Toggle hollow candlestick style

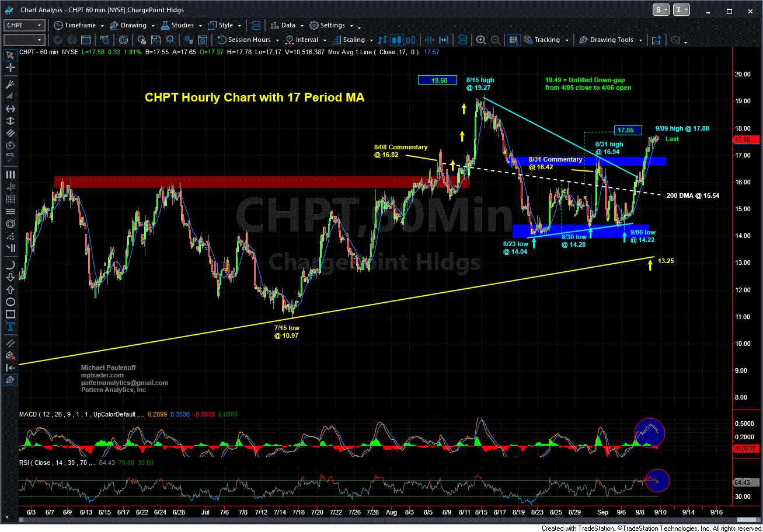click(410, 40)
